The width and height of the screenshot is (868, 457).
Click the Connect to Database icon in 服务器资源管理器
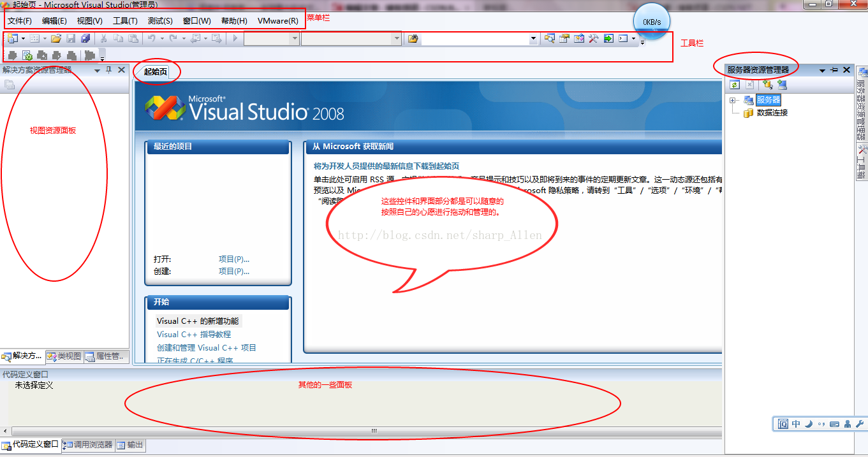[x=767, y=84]
